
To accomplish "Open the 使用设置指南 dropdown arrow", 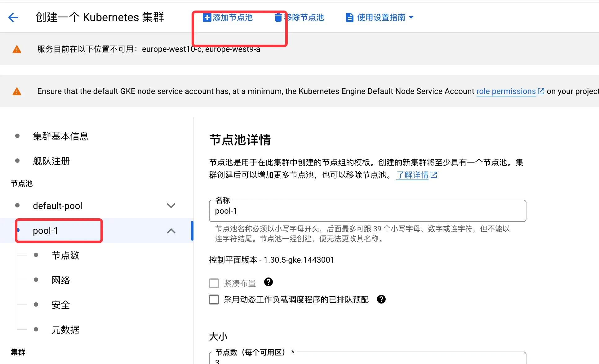I will [x=411, y=17].
